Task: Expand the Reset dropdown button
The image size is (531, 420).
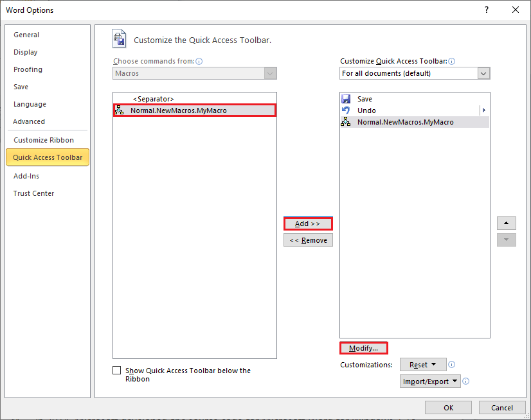Action: [423, 365]
